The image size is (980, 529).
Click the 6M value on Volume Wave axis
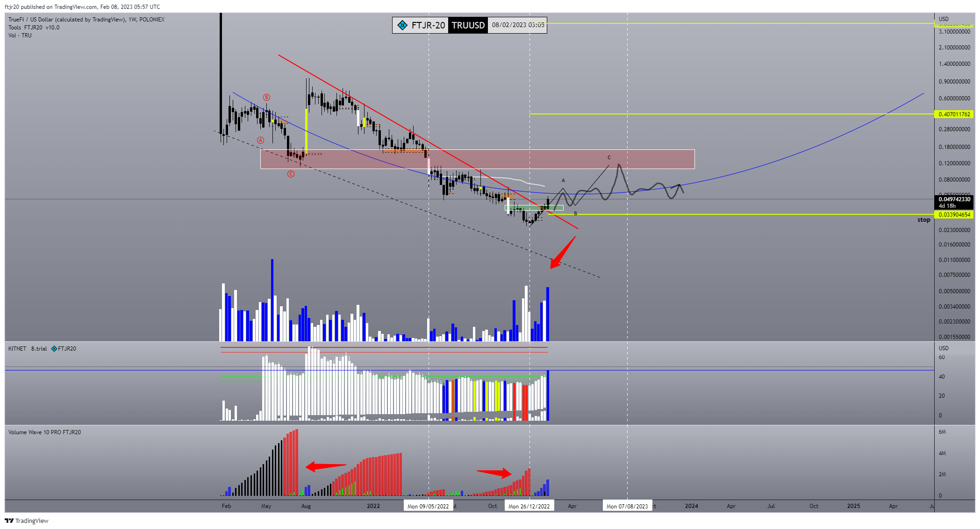tap(942, 432)
